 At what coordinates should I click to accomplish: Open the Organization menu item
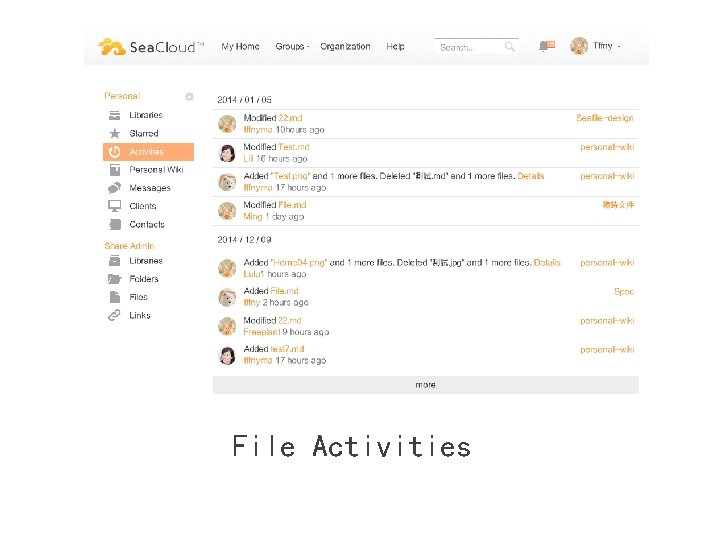345,46
